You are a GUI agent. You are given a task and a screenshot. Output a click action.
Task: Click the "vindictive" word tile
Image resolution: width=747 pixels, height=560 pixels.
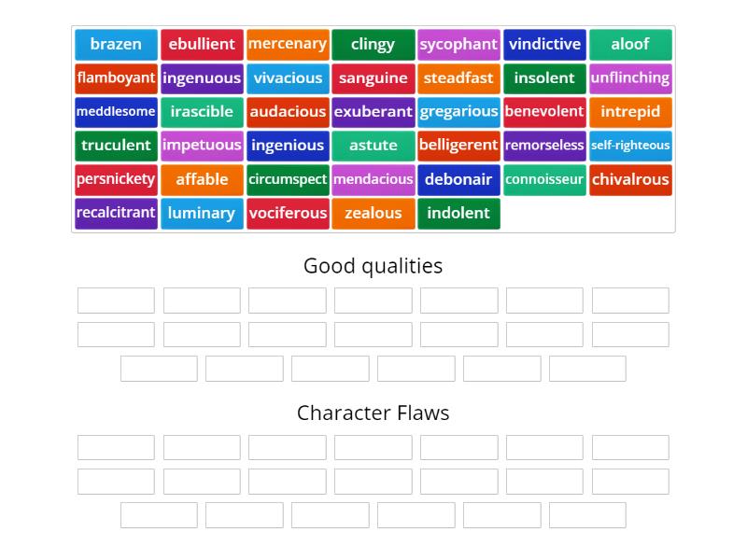pyautogui.click(x=544, y=44)
